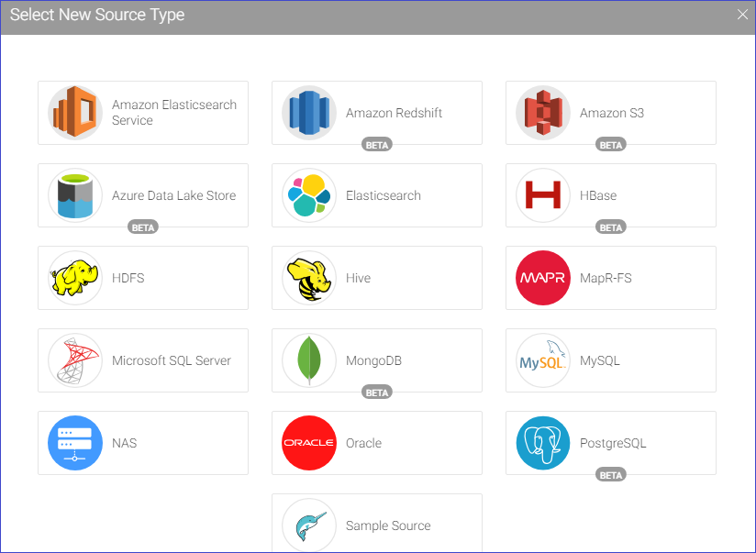Click the Oracle red logo icon
The image size is (756, 553).
(x=309, y=443)
